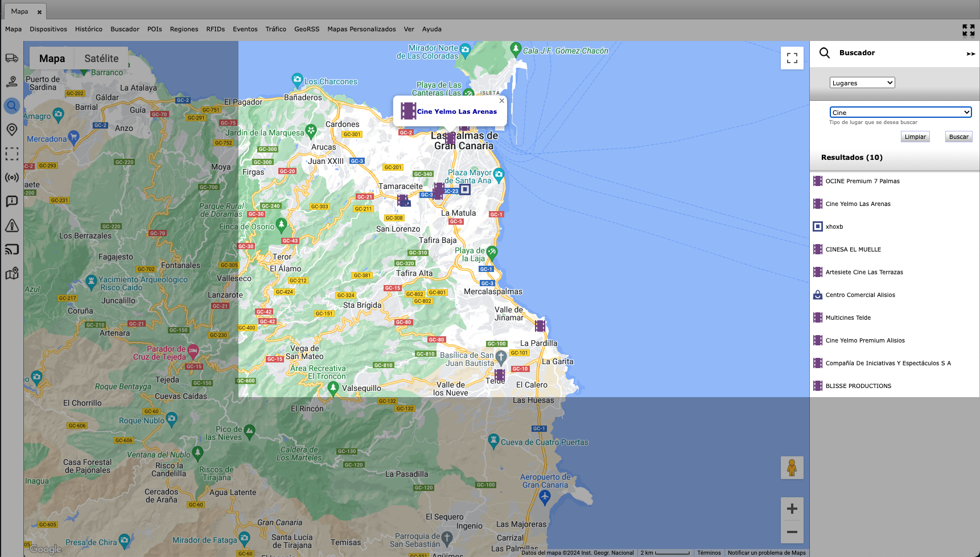Close the Mapa tab
Image resolution: width=980 pixels, height=557 pixels.
pyautogui.click(x=39, y=12)
